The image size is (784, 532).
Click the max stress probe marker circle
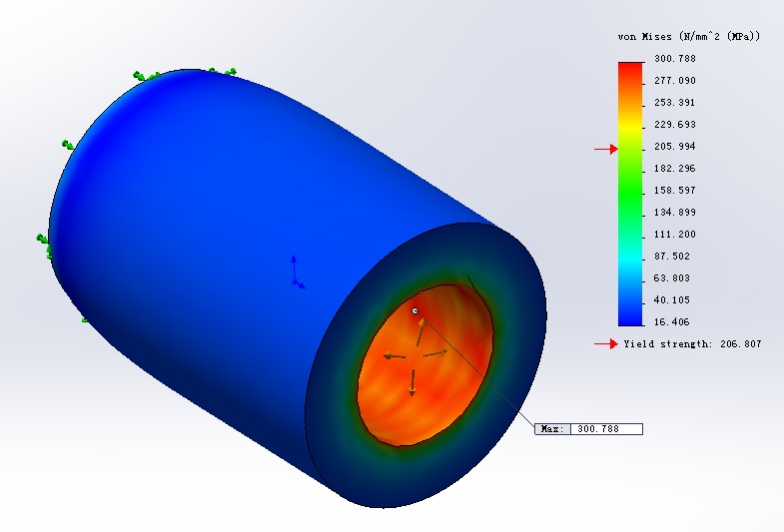point(415,310)
